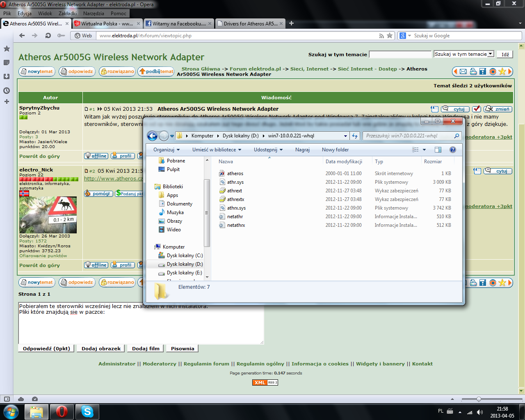Open Explorer help question mark icon
Image resolution: width=525 pixels, height=420 pixels.
(x=453, y=150)
